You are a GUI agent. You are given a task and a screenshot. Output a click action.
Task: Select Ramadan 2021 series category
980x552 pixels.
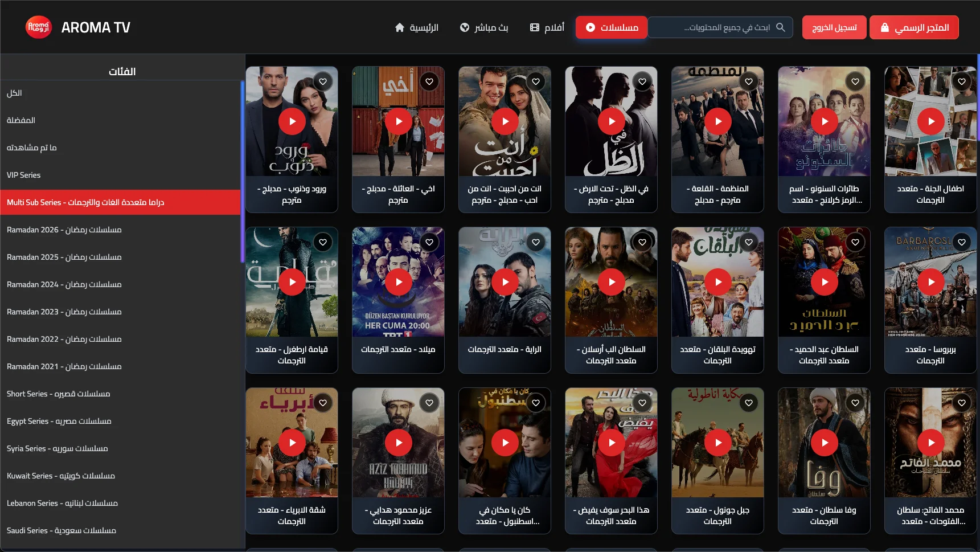coord(120,366)
